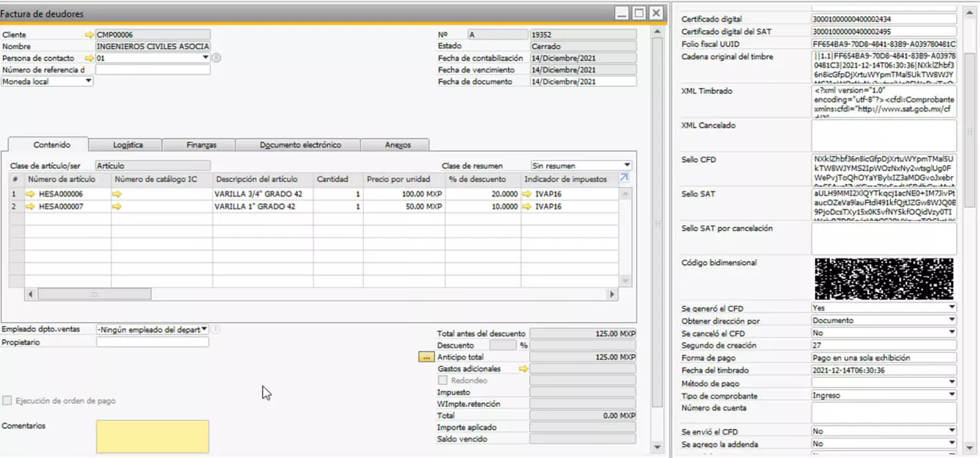Toggle the Redondeo checkbox
The image size is (980, 458).
[442, 381]
